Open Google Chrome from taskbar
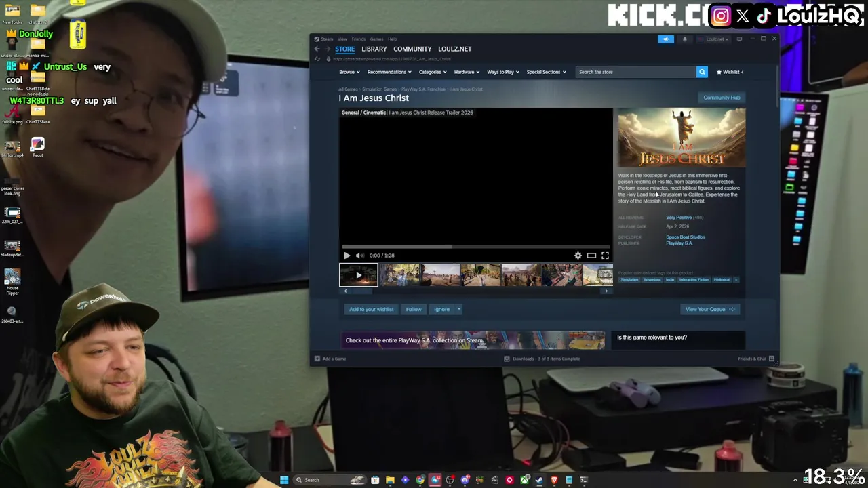 point(420,480)
